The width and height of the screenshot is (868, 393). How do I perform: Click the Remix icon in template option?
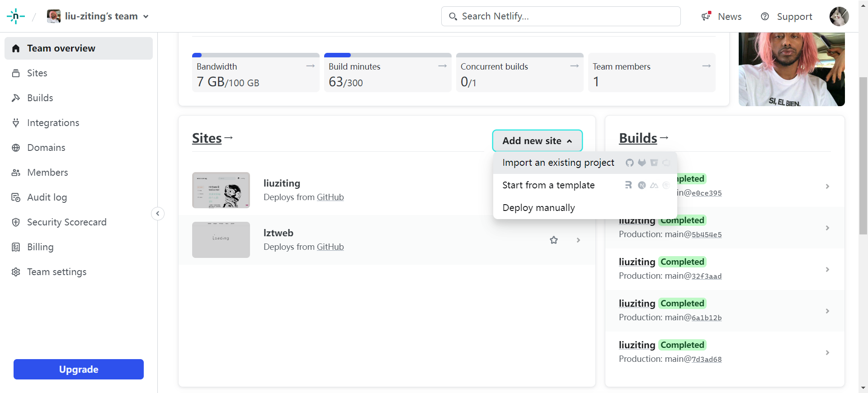[x=628, y=185]
